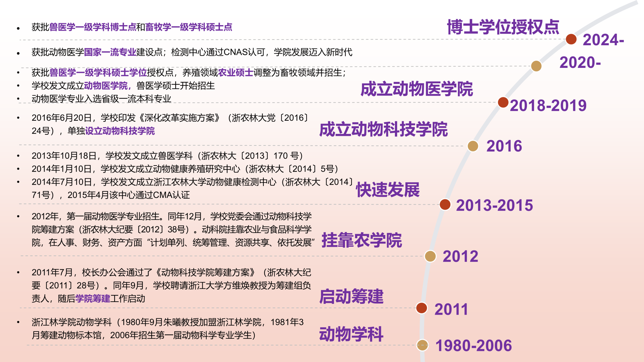Select the heading 博士学位授权点
The height and width of the screenshot is (362, 644).
(x=503, y=27)
